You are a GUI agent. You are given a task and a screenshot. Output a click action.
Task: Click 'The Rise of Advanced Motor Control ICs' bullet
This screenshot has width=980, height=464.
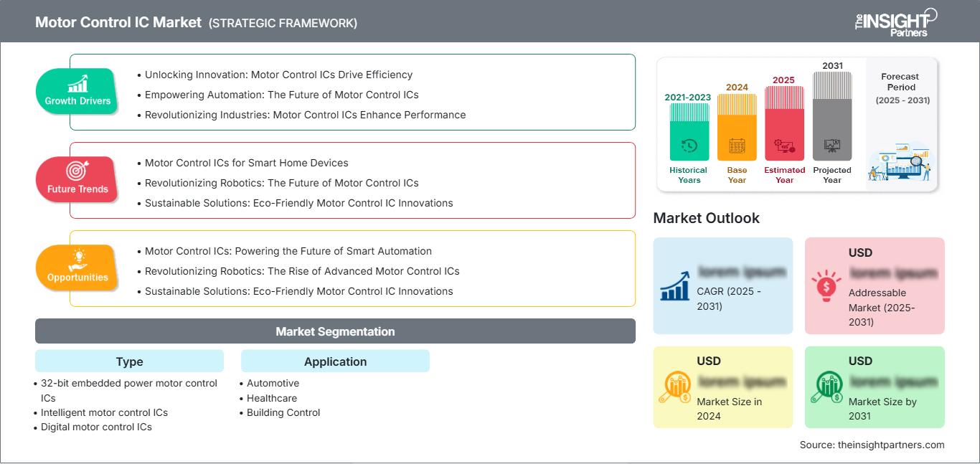(302, 271)
